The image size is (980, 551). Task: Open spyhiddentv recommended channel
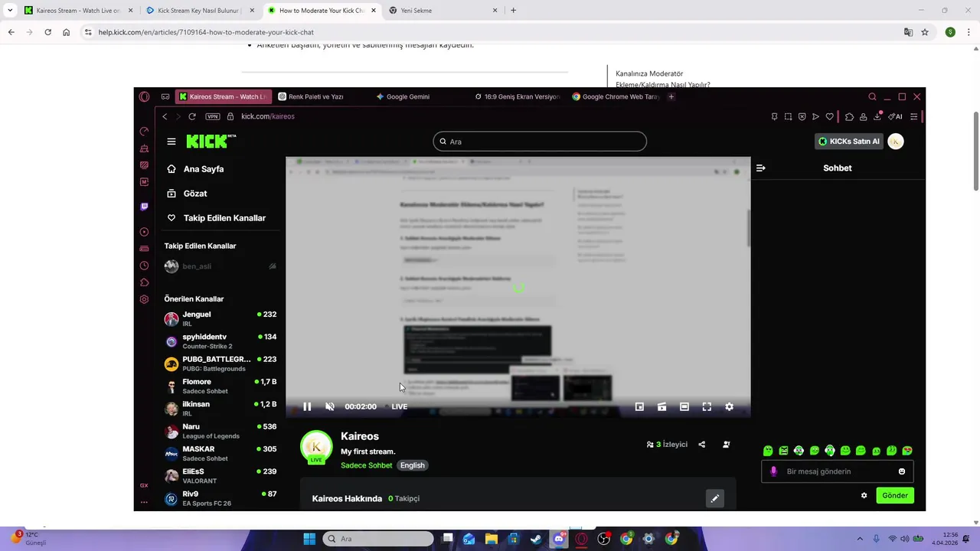(220, 341)
